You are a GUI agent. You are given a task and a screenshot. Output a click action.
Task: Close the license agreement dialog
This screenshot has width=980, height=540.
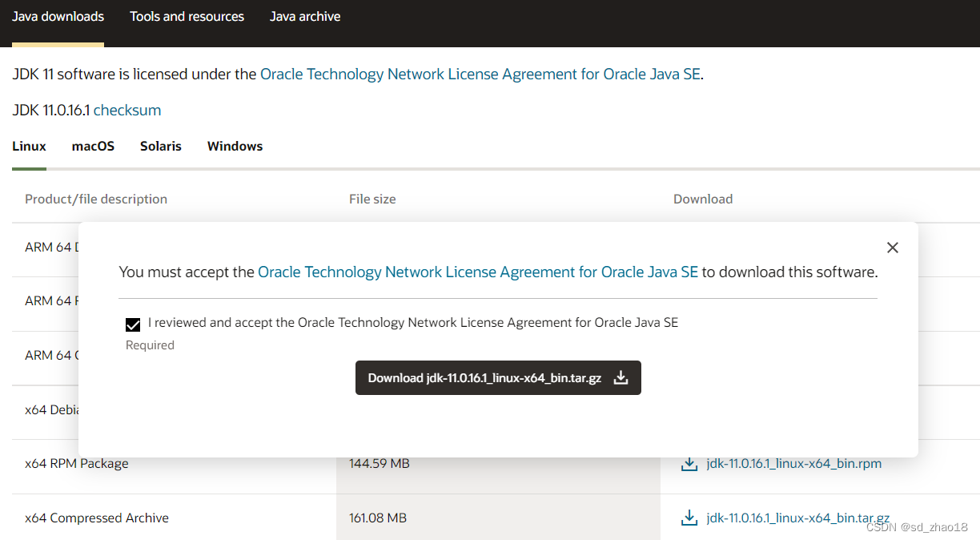click(x=893, y=248)
